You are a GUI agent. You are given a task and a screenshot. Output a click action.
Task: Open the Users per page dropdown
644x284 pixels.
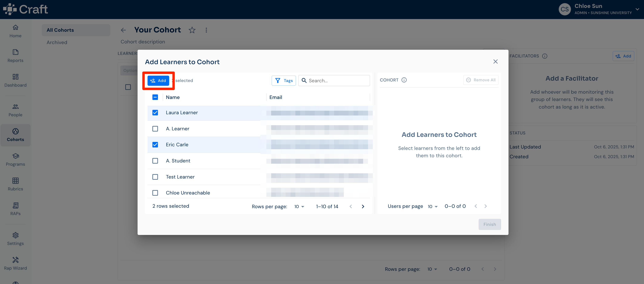[x=432, y=206]
